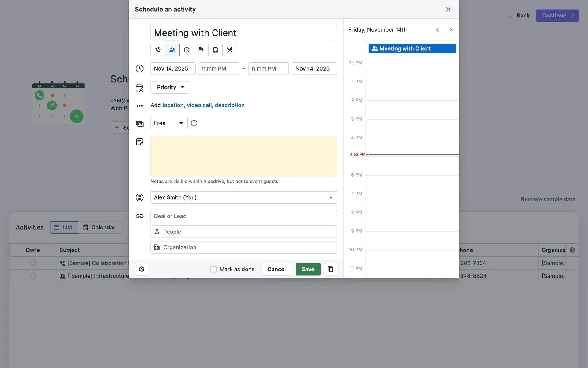Switch to the Calendar view tab

100,228
